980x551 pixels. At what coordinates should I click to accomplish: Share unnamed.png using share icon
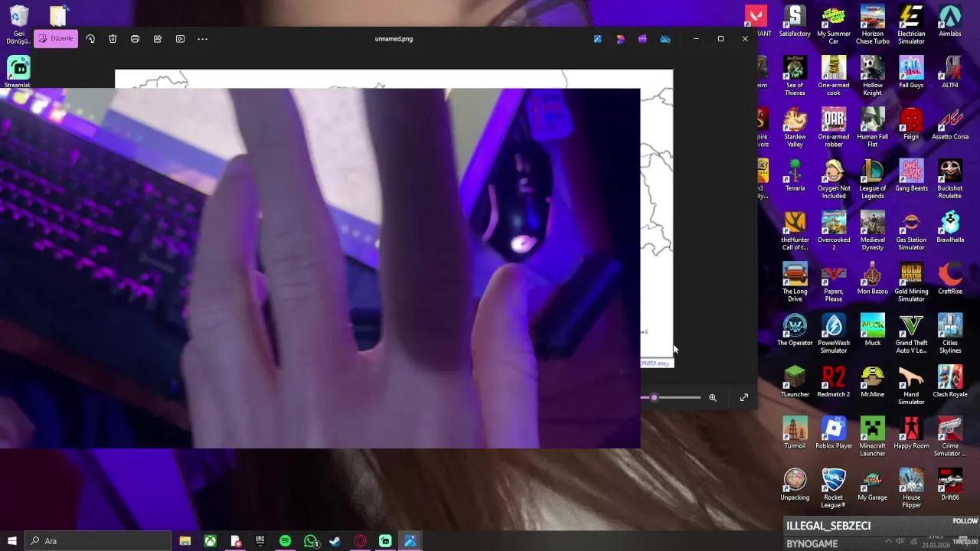[158, 39]
